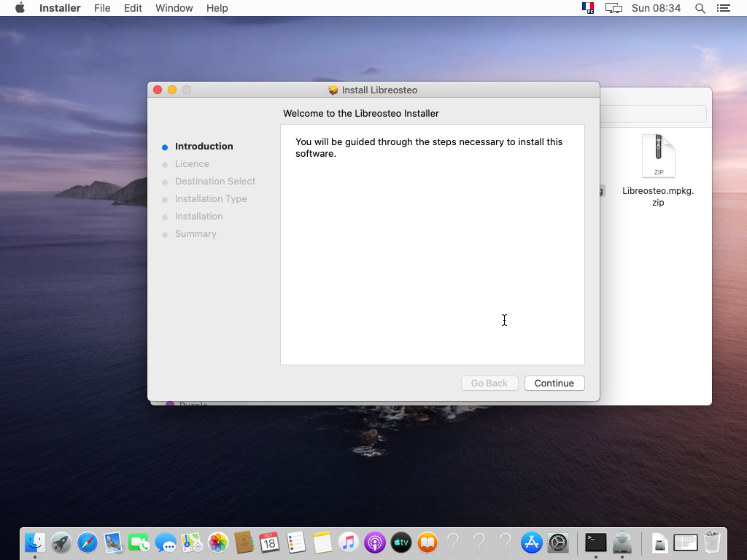Open the Installer application menu

60,8
